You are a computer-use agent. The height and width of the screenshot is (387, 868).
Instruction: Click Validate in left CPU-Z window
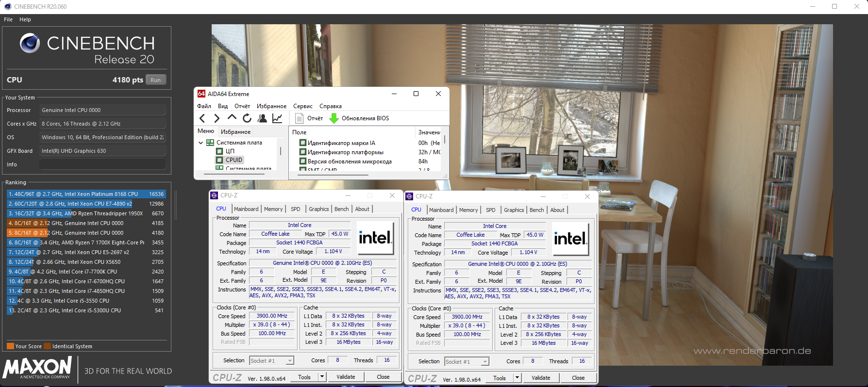(346, 377)
